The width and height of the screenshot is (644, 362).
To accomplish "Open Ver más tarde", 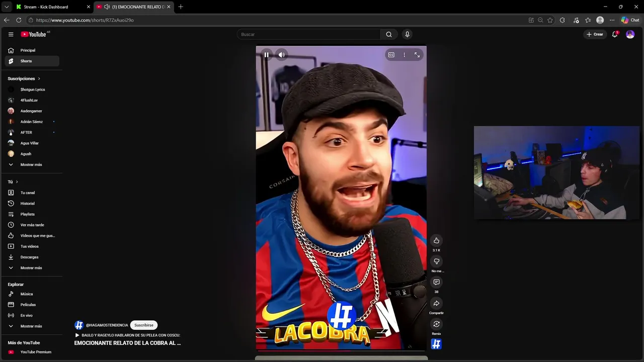I will point(32,225).
